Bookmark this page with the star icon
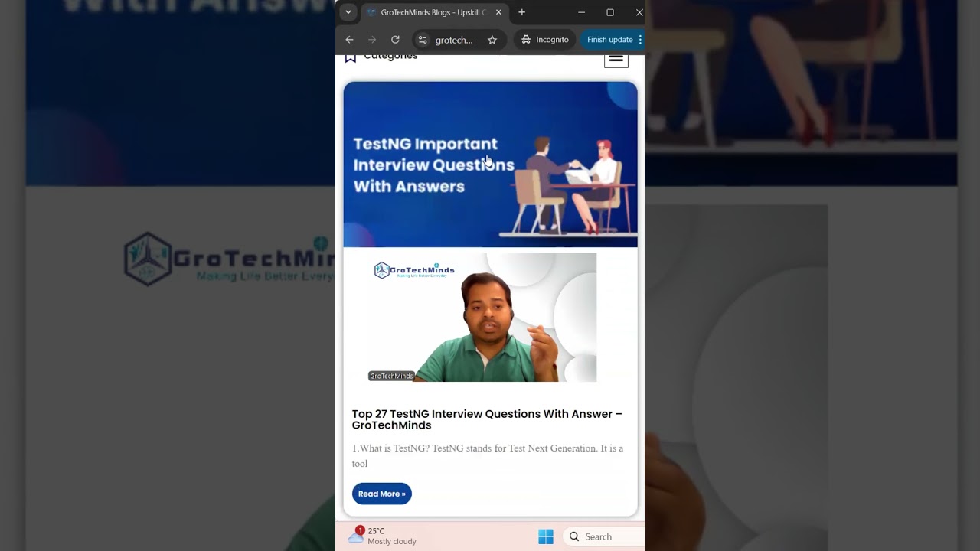This screenshot has height=551, width=980. pos(492,40)
